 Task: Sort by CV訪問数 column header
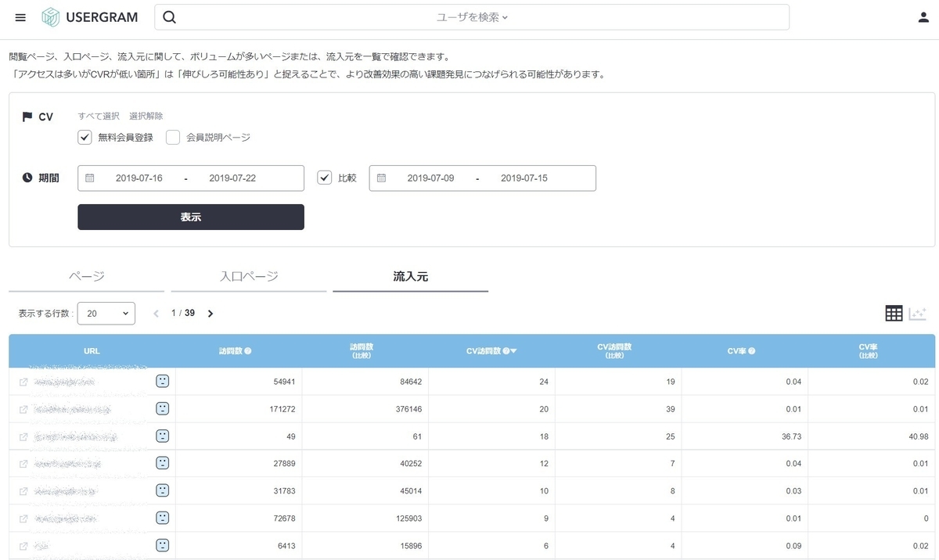point(491,351)
